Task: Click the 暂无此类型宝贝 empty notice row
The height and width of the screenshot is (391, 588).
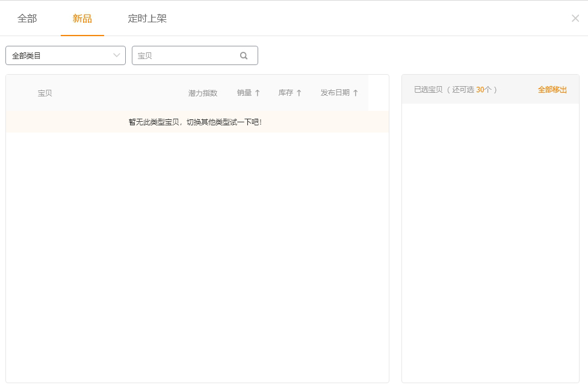Action: tap(196, 122)
